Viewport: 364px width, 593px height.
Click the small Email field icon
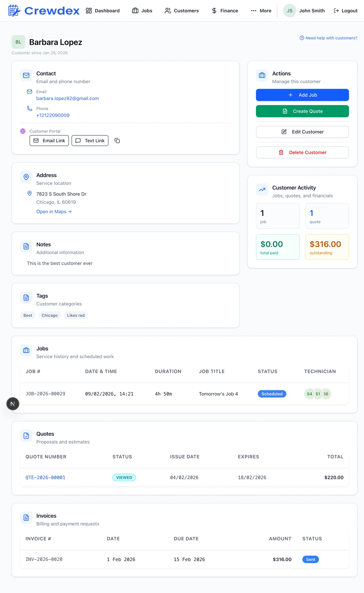29,91
